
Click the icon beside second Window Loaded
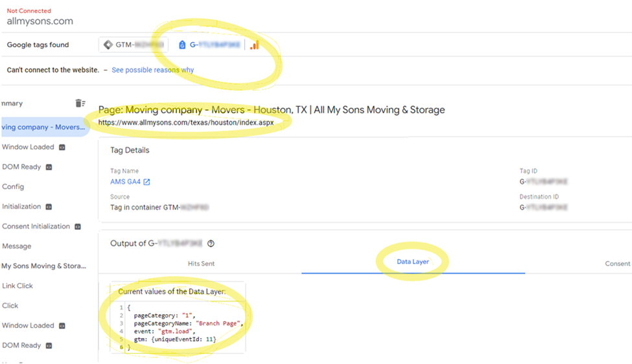pos(62,326)
